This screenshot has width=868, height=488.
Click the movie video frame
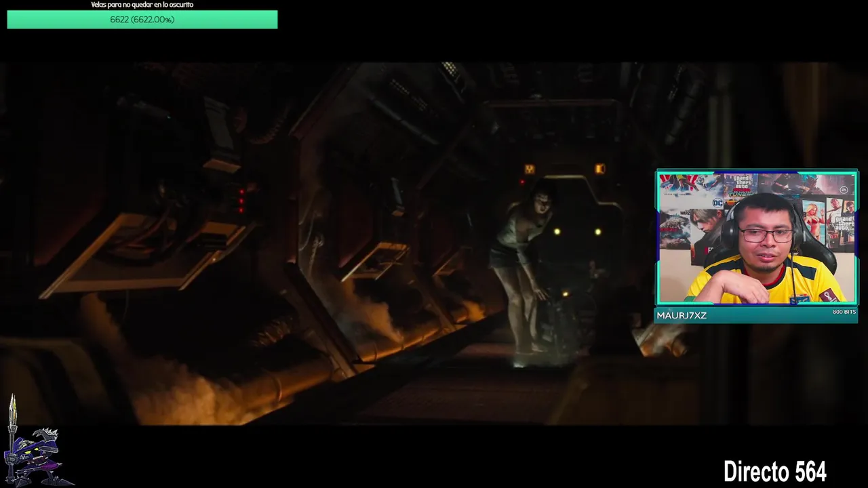pos(434,244)
